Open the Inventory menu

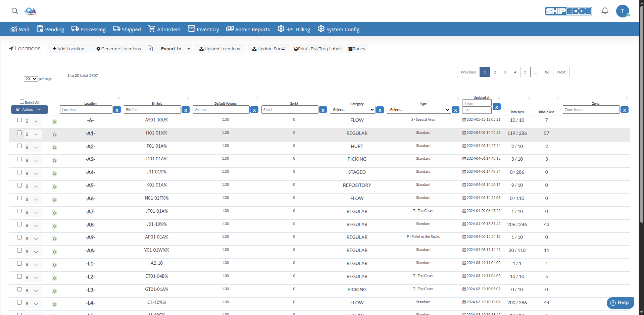(203, 29)
